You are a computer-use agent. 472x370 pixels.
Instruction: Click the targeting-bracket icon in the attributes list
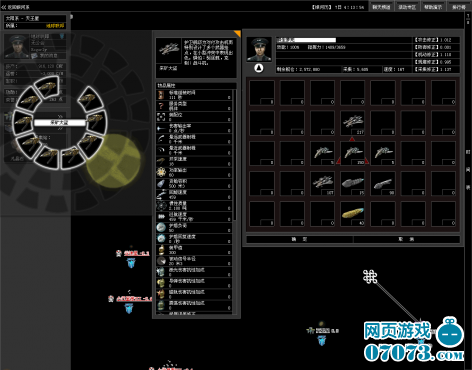tap(161, 117)
